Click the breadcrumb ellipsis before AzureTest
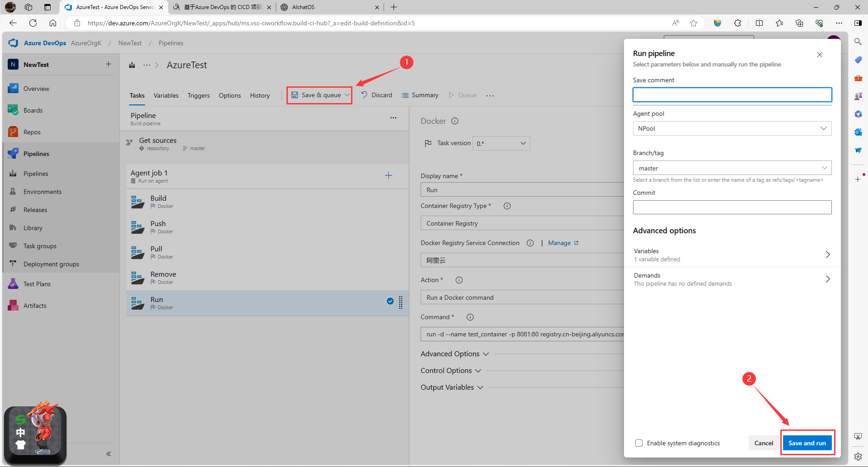The width and height of the screenshot is (868, 467). [147, 65]
